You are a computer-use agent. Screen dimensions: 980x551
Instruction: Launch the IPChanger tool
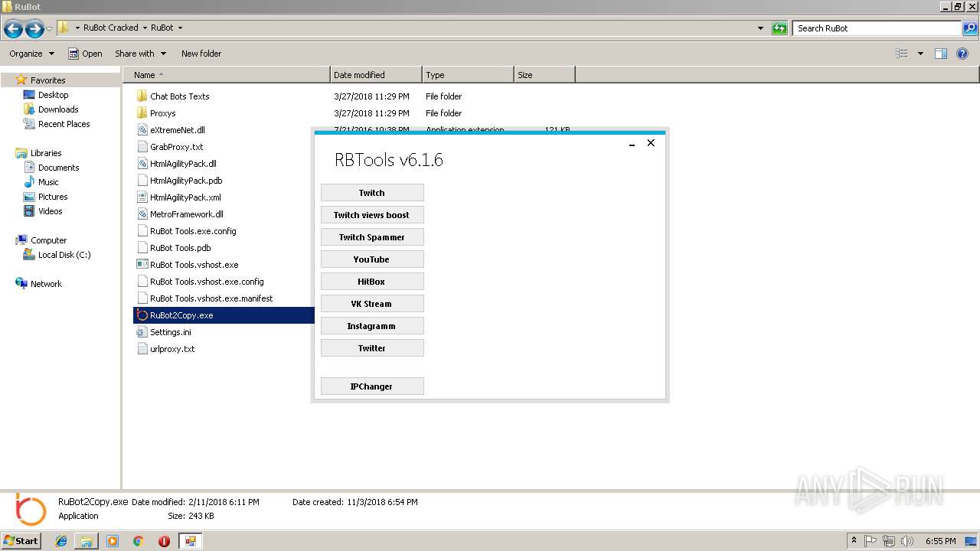click(371, 386)
